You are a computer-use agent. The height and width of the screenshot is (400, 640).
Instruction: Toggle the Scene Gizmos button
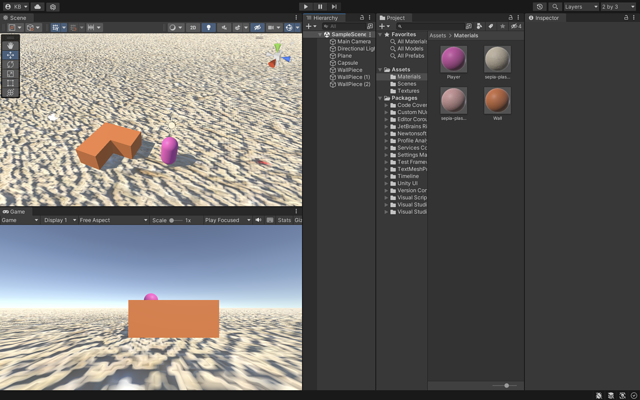289,27
